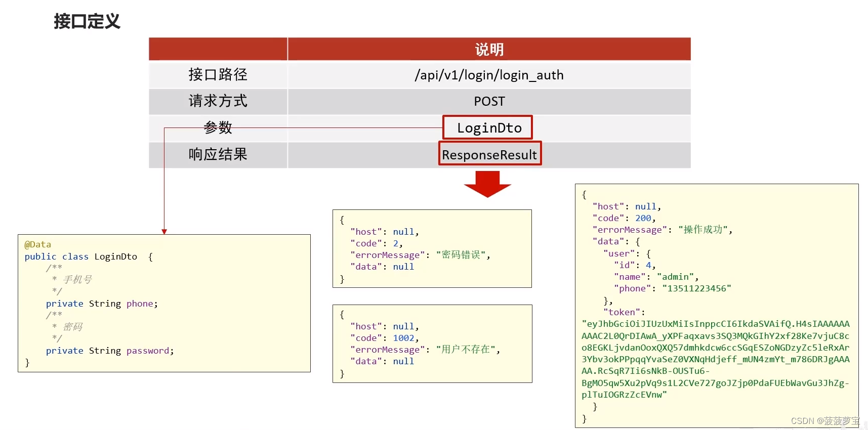The image size is (868, 430).
Task: Click the "code": 2 line
Action: pyautogui.click(x=377, y=243)
